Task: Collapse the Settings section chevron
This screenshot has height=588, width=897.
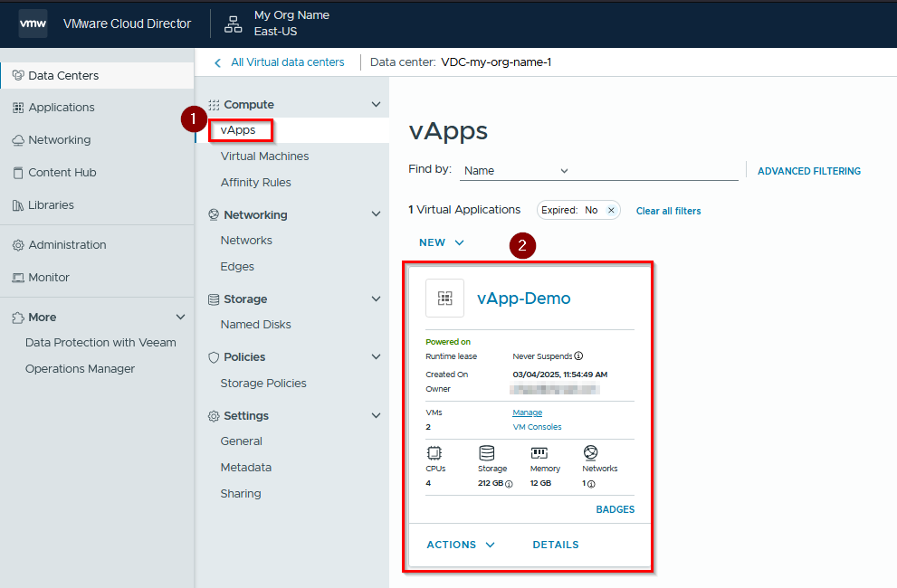Action: (376, 415)
